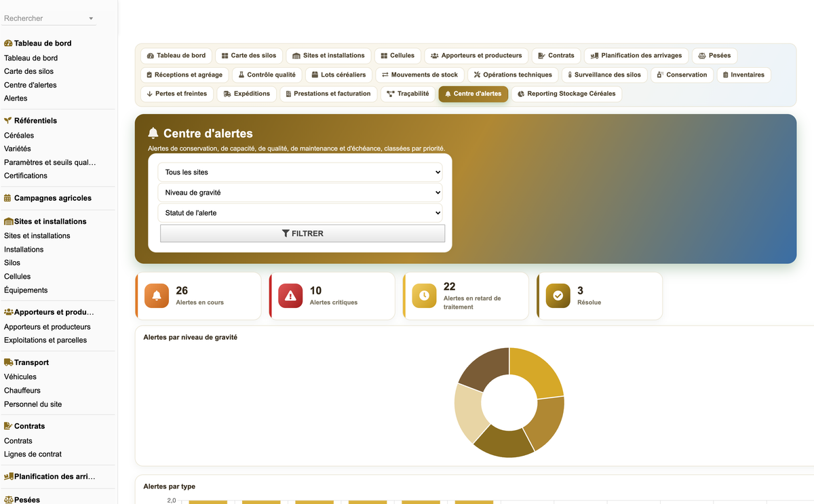Image resolution: width=814 pixels, height=504 pixels.
Task: Click the orange bell icon on Alertes en cours card
Action: point(157,296)
